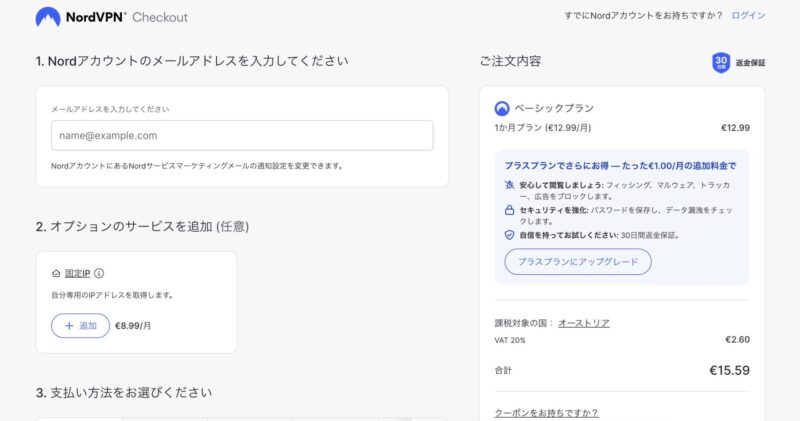Click the 30-day money-back shield badge
The width and height of the screenshot is (800, 421).
tap(721, 63)
